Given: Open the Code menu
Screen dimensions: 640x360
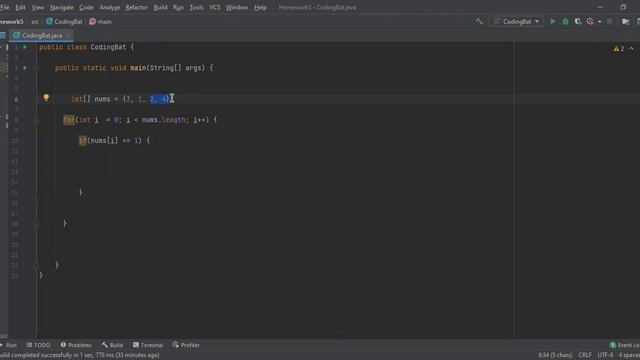Looking at the screenshot, I should click(86, 7).
